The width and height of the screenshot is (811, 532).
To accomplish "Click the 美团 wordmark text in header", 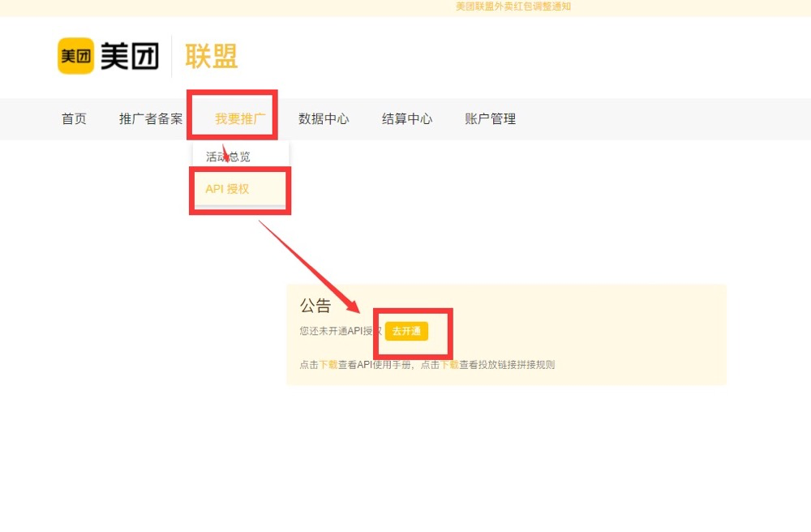I will click(130, 56).
